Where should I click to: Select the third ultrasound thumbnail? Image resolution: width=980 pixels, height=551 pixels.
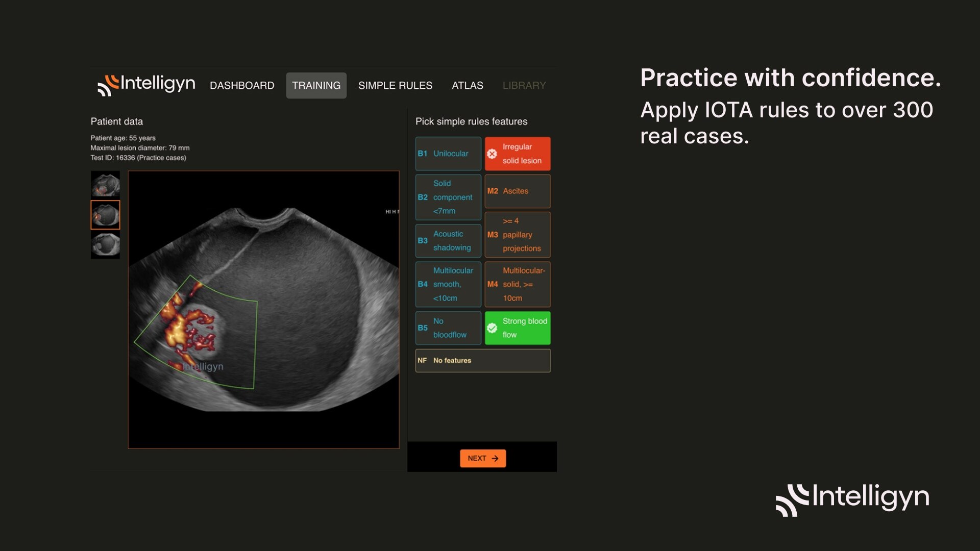tap(105, 245)
